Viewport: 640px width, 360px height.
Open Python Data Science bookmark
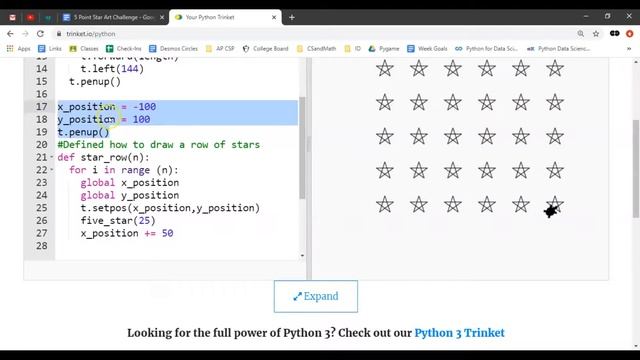558,49
